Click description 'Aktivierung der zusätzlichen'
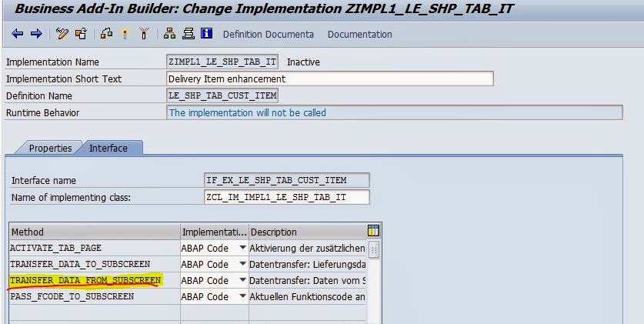Image resolution: width=644 pixels, height=324 pixels. click(x=307, y=249)
